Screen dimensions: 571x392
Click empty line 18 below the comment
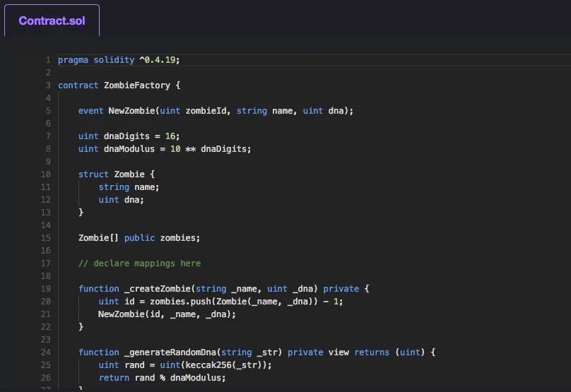(x=313, y=276)
